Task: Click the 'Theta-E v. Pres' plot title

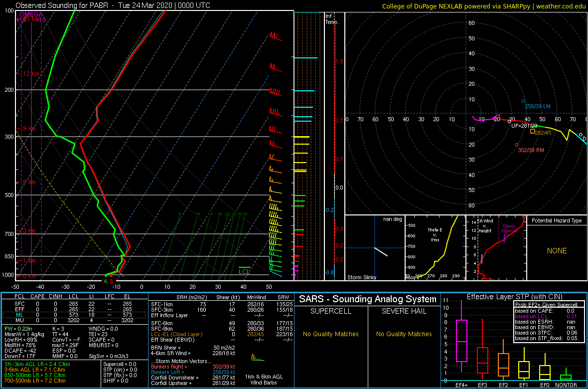Action: [435, 234]
